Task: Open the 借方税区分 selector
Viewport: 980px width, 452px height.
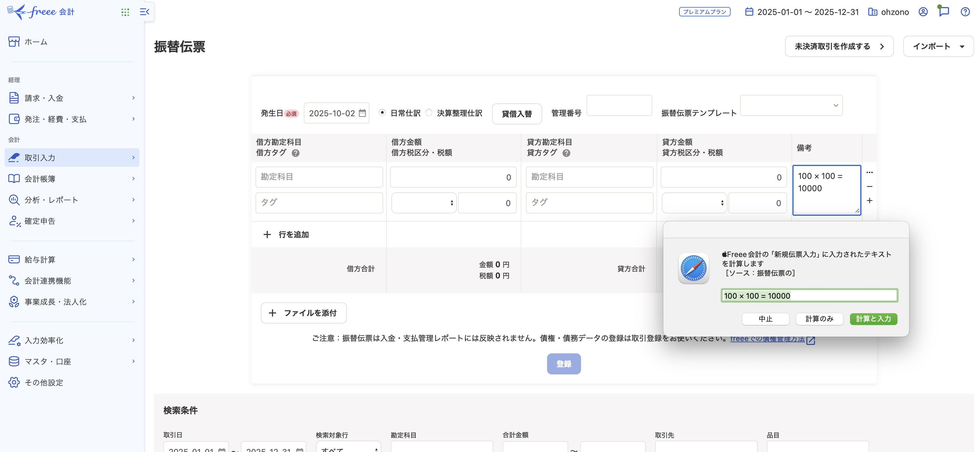Action: pos(424,203)
